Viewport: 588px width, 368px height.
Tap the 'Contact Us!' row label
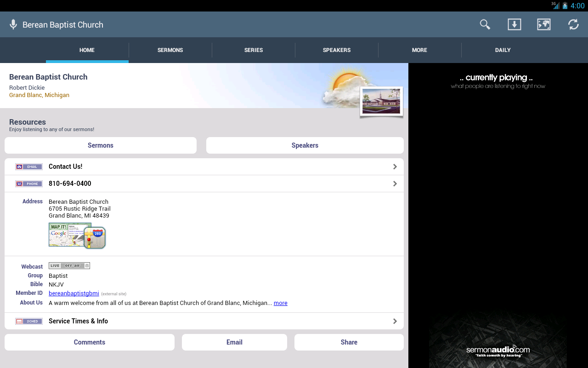pos(66,167)
